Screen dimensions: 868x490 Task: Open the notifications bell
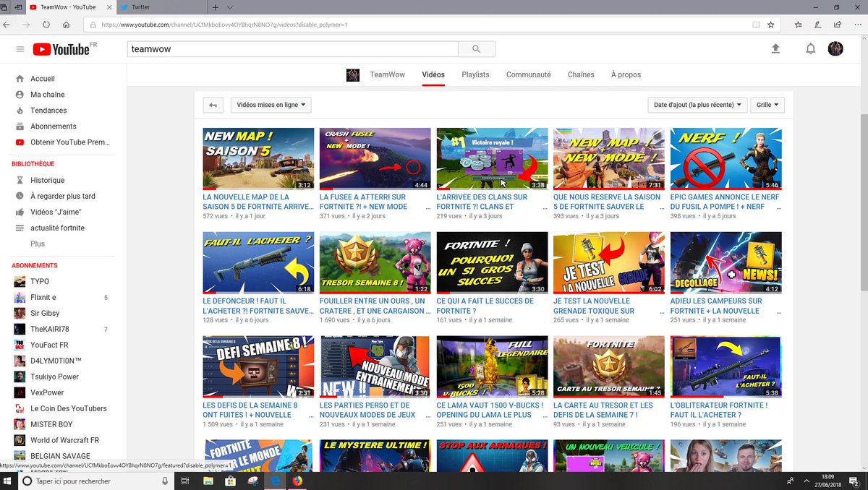click(811, 48)
